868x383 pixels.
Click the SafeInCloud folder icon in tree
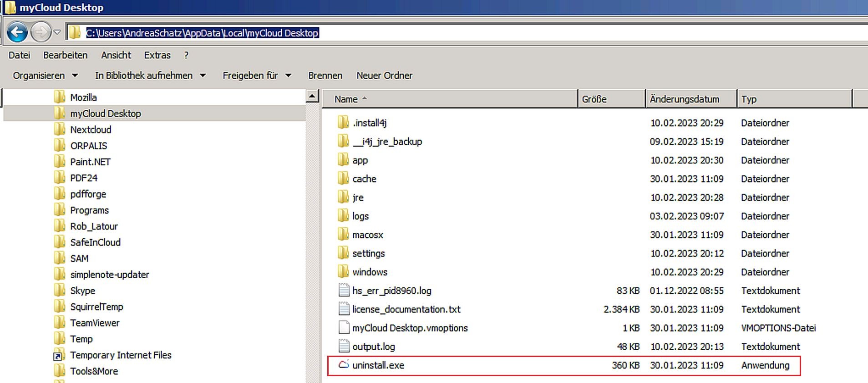click(x=59, y=242)
